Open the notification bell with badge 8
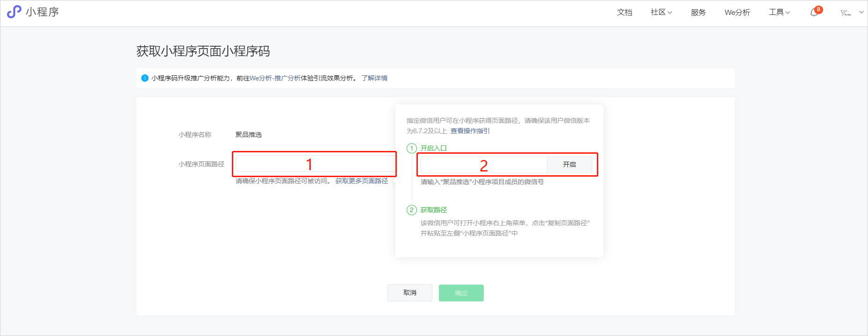Screen dimensions: 868x336 coord(815,12)
